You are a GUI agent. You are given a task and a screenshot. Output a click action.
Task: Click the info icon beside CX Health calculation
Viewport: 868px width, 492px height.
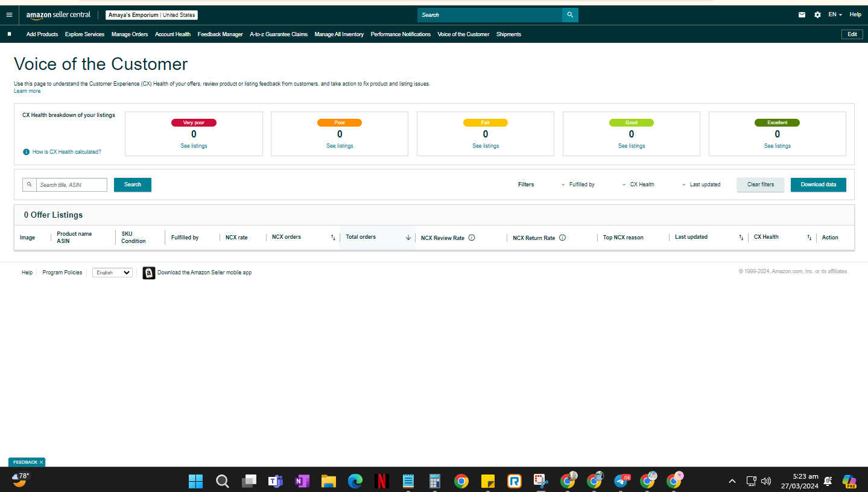[x=26, y=152]
